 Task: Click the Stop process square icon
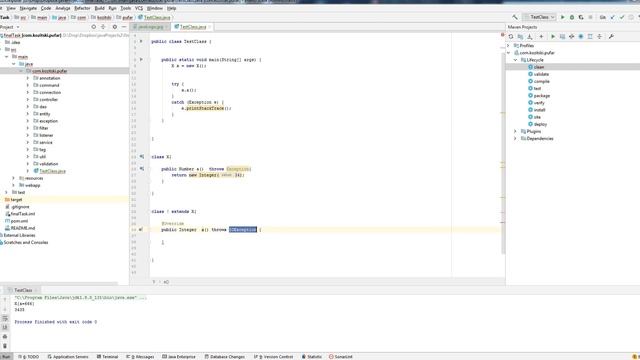pyautogui.click(x=590, y=17)
